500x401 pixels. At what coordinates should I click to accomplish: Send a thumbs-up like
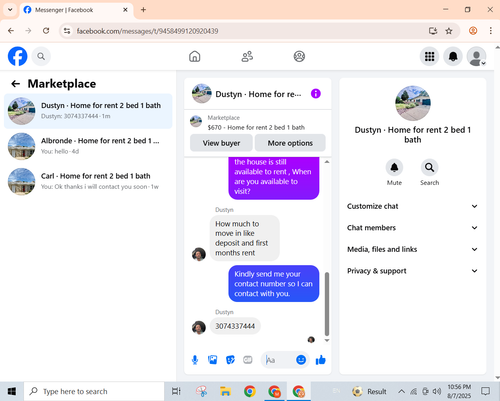pyautogui.click(x=321, y=360)
